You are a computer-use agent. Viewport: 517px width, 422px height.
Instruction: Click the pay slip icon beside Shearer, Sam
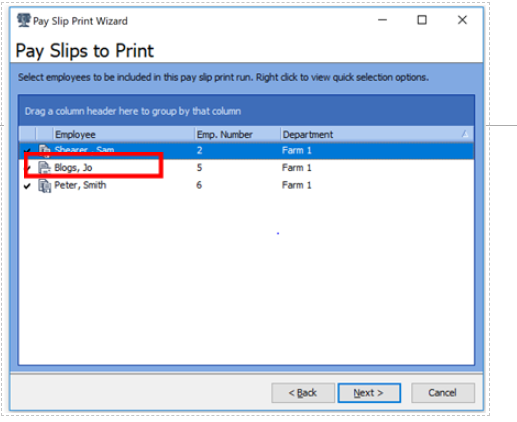coord(45,150)
